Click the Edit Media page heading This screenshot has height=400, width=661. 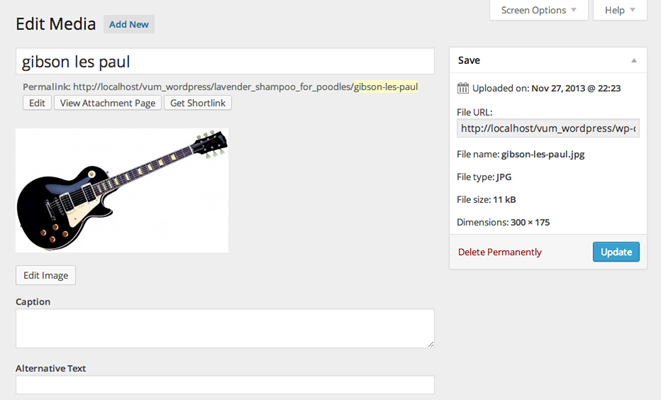coord(56,24)
